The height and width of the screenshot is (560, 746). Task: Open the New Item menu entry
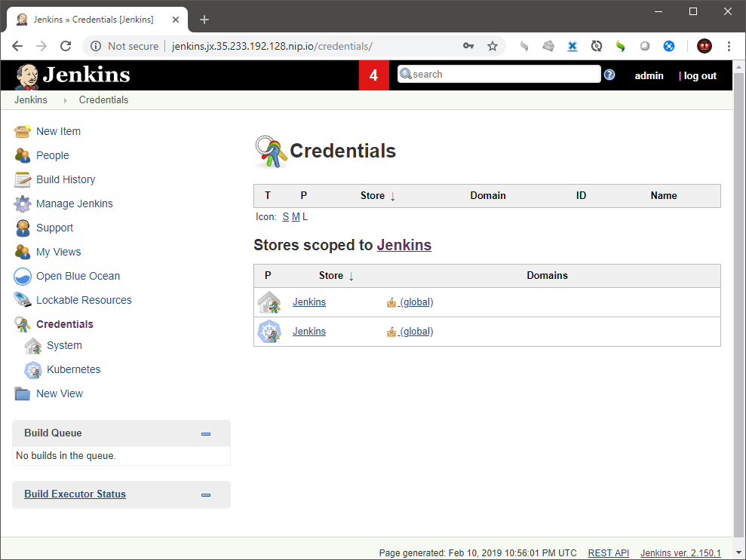tap(59, 131)
